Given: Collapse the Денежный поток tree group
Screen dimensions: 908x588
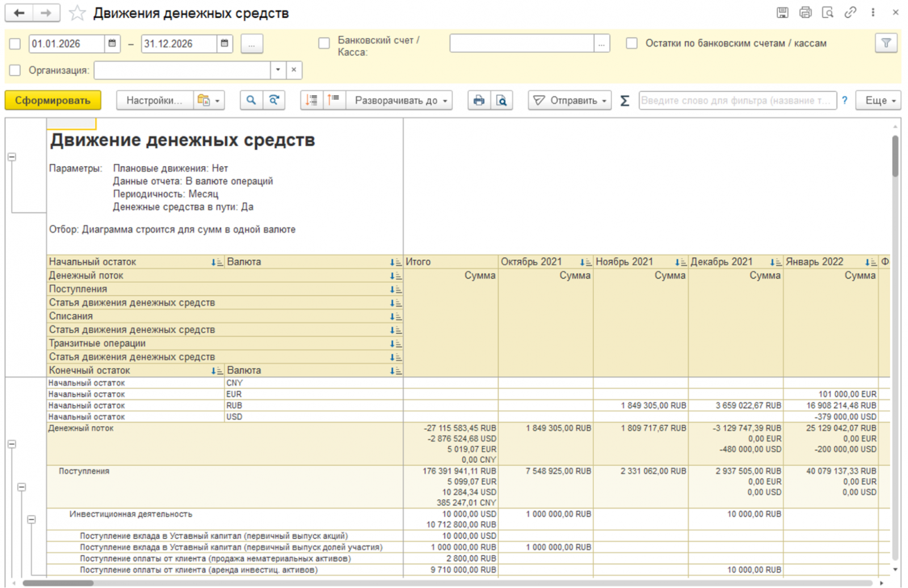Looking at the screenshot, I should [x=12, y=444].
